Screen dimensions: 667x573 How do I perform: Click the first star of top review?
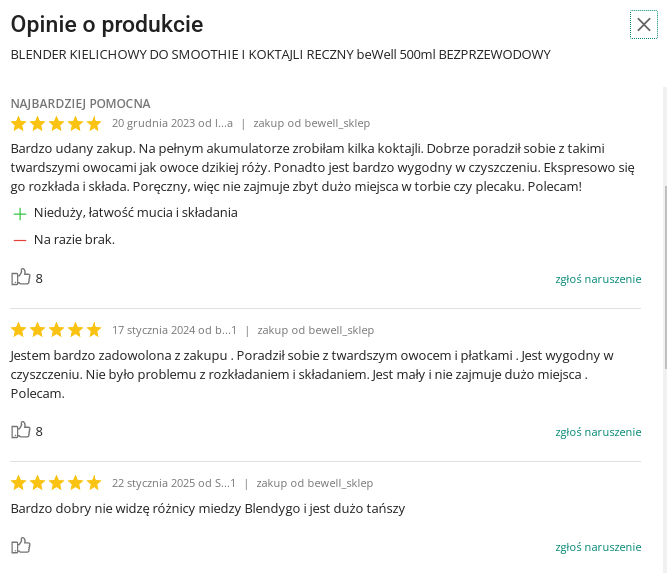[x=19, y=124]
